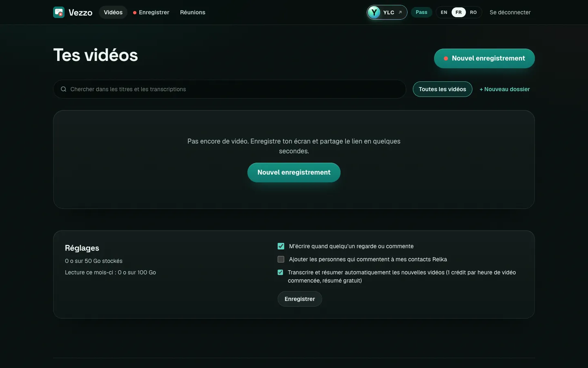Click the arrow icon next to YLC
This screenshot has height=368, width=588.
(x=400, y=12)
